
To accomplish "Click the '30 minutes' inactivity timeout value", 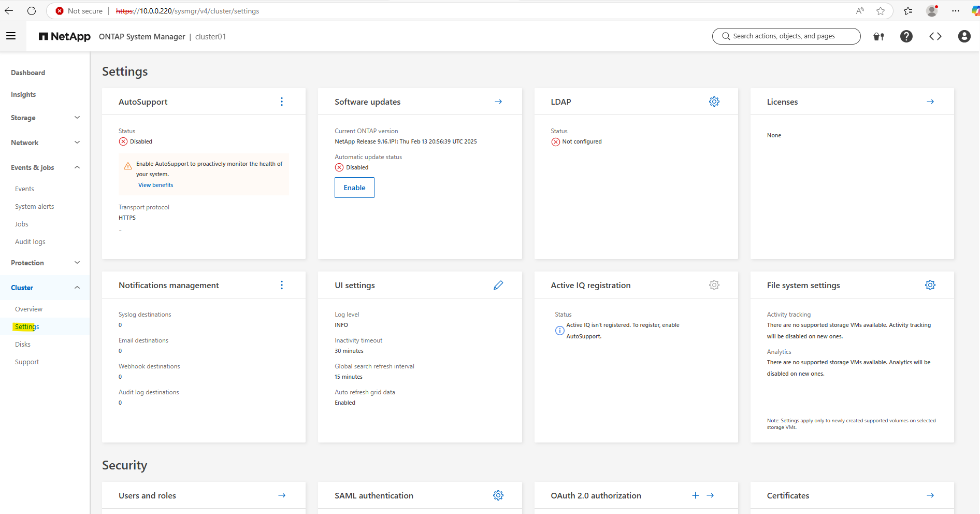I will 349,351.
